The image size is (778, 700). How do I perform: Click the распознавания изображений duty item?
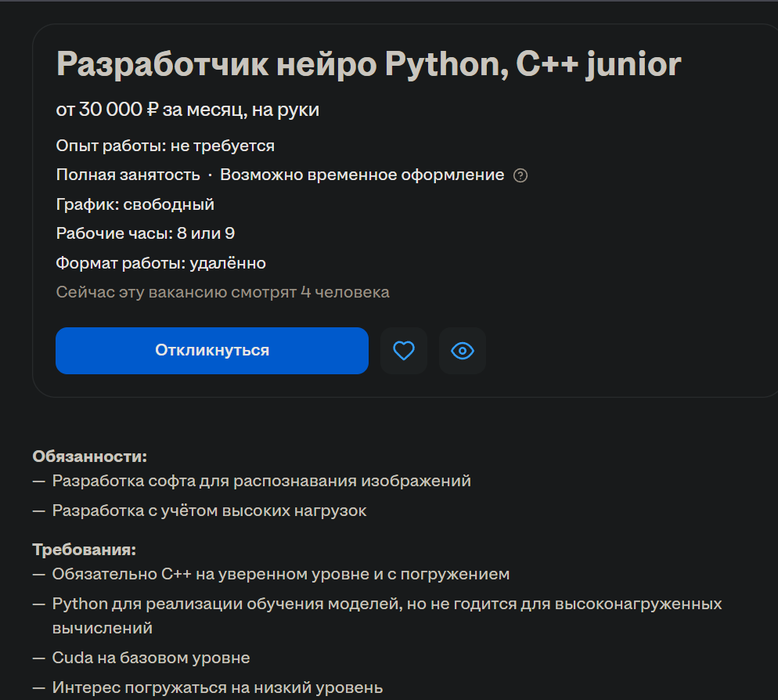[261, 481]
